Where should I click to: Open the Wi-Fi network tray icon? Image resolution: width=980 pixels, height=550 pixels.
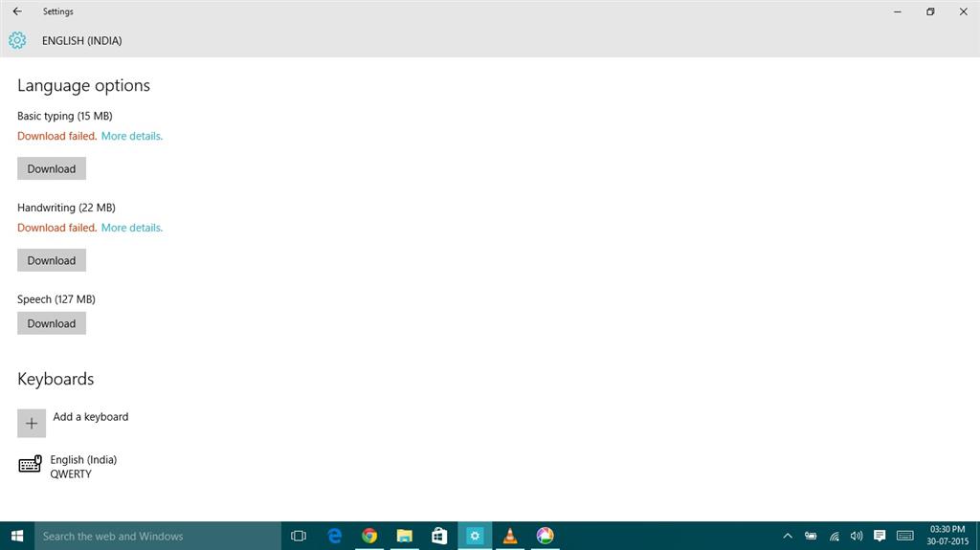coord(834,537)
